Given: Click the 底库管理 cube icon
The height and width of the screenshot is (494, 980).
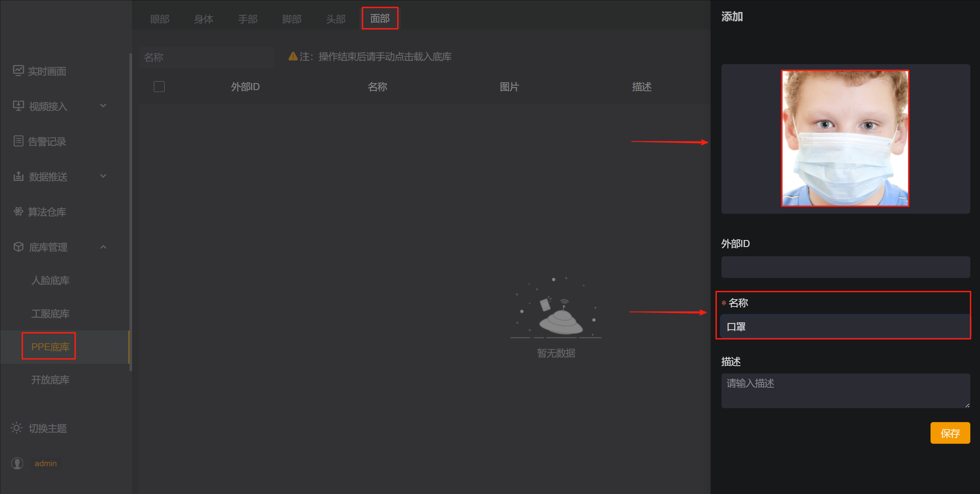Looking at the screenshot, I should pos(18,247).
